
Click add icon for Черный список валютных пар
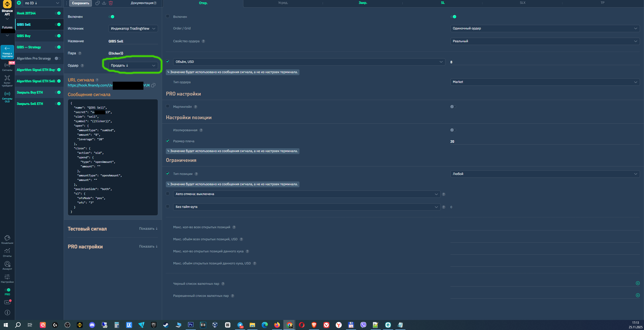click(638, 283)
